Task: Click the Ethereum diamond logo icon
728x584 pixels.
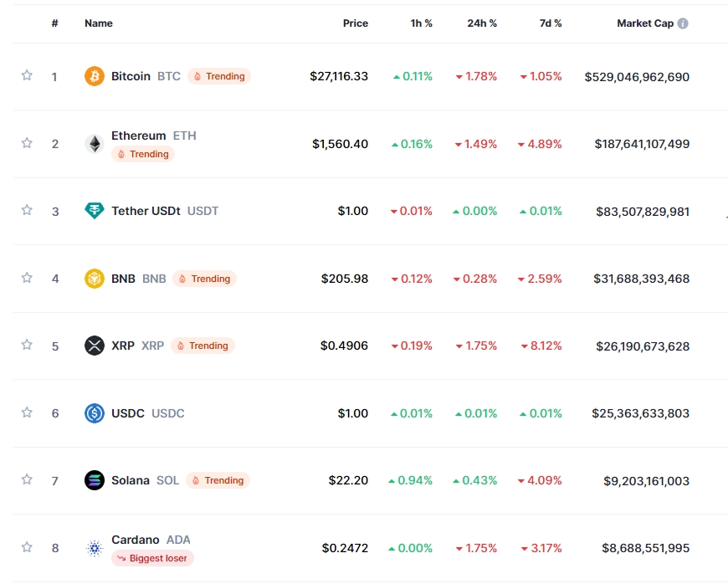Action: [x=95, y=144]
